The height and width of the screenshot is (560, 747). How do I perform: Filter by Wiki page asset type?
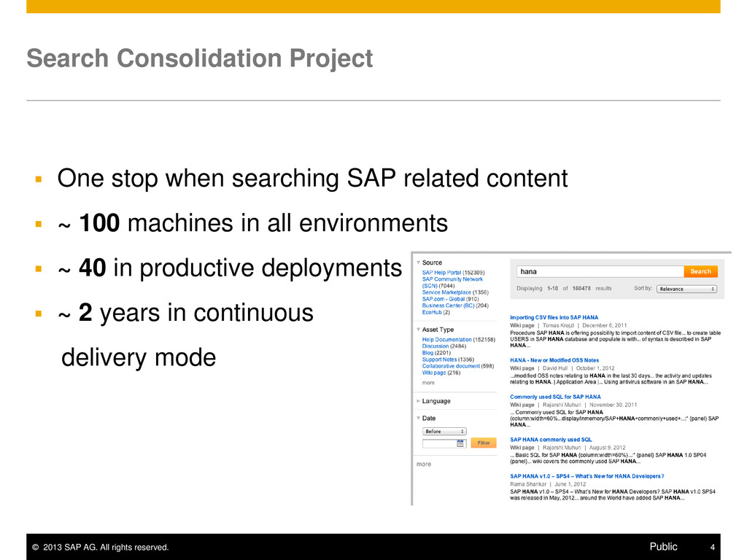[434, 373]
